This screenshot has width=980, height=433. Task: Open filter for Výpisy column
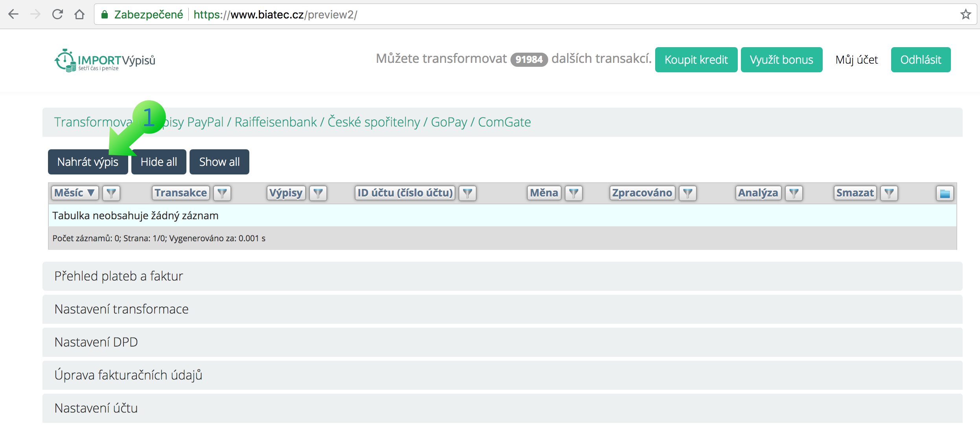(318, 193)
